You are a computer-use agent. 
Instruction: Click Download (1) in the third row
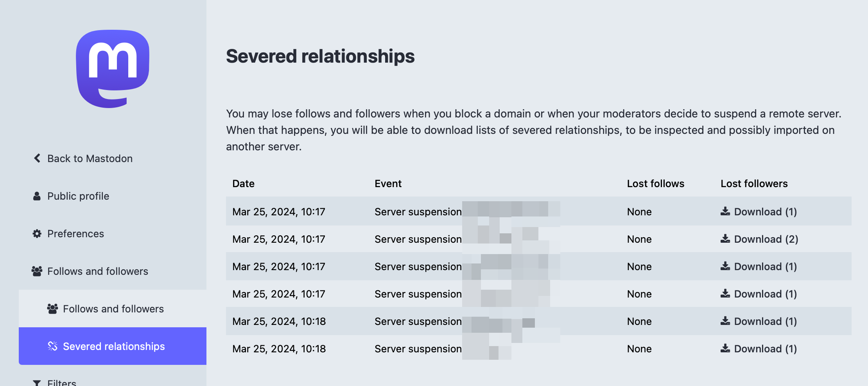[x=765, y=267]
